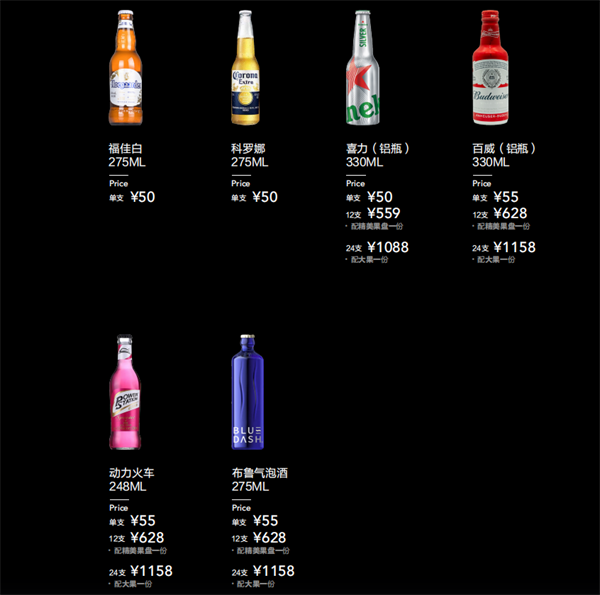This screenshot has height=595, width=600.
Task: Click the product name 科罗娜
Action: [x=248, y=148]
